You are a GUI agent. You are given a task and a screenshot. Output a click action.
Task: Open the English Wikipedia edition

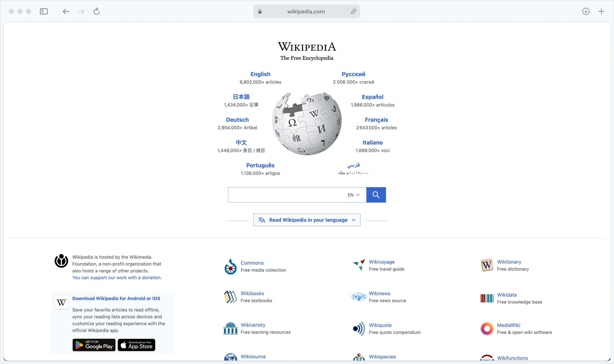click(260, 74)
